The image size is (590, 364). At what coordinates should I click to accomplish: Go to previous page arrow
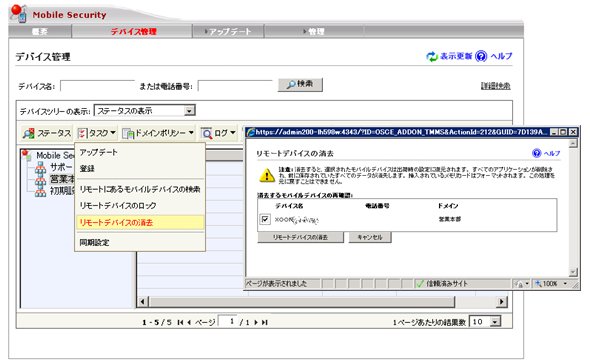(x=189, y=322)
